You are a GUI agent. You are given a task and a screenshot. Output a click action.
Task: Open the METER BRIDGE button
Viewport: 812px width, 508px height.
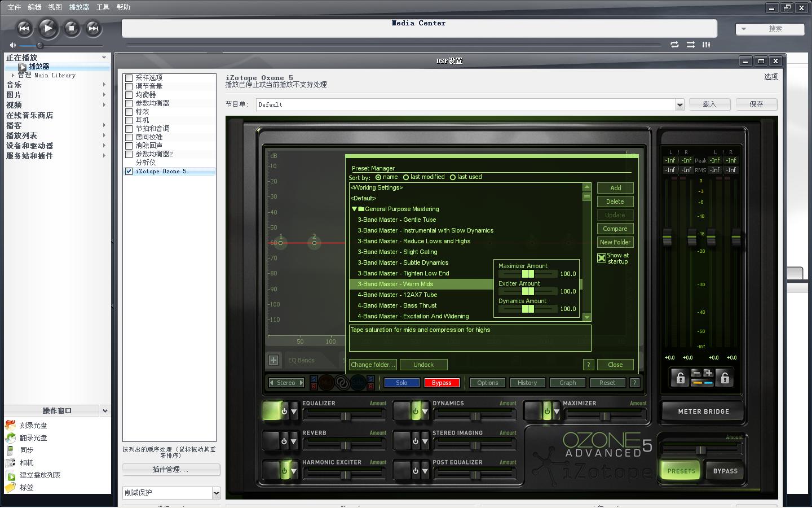point(703,411)
